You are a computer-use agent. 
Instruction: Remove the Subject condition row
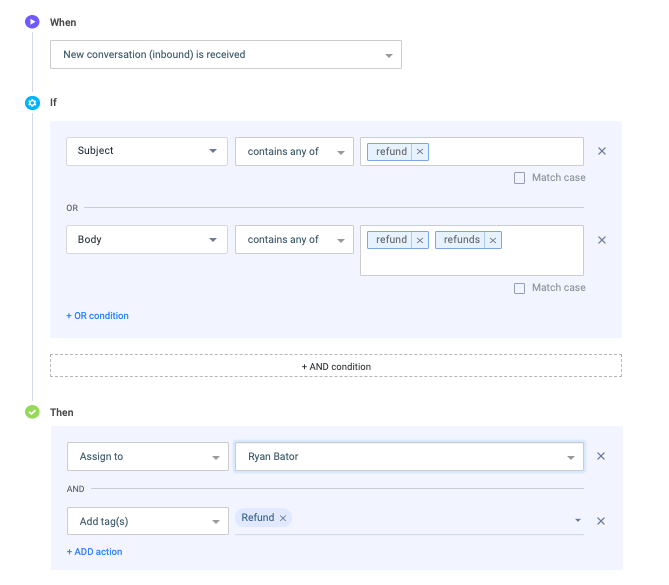pos(602,151)
